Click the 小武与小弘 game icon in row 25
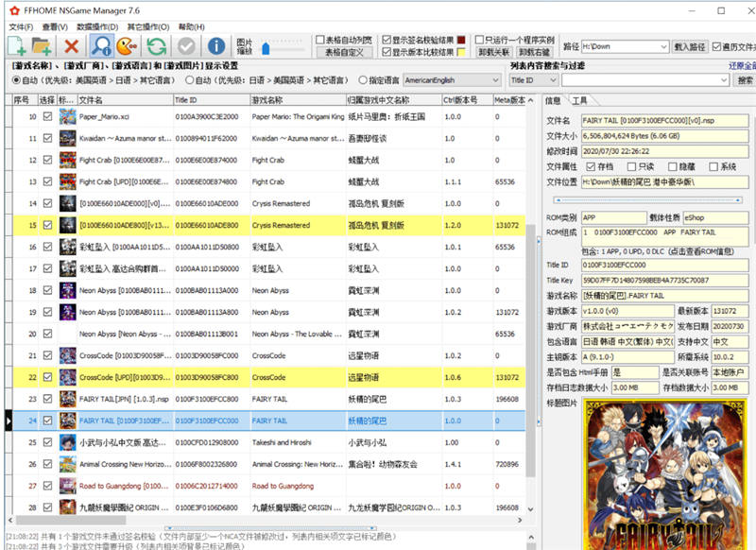 pyautogui.click(x=67, y=442)
